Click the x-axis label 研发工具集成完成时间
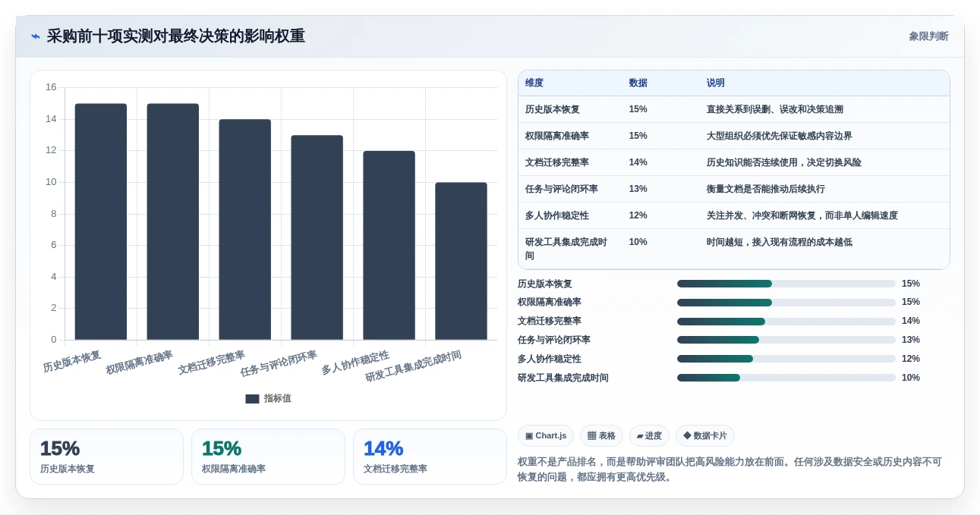This screenshot has width=980, height=515. 414,366
